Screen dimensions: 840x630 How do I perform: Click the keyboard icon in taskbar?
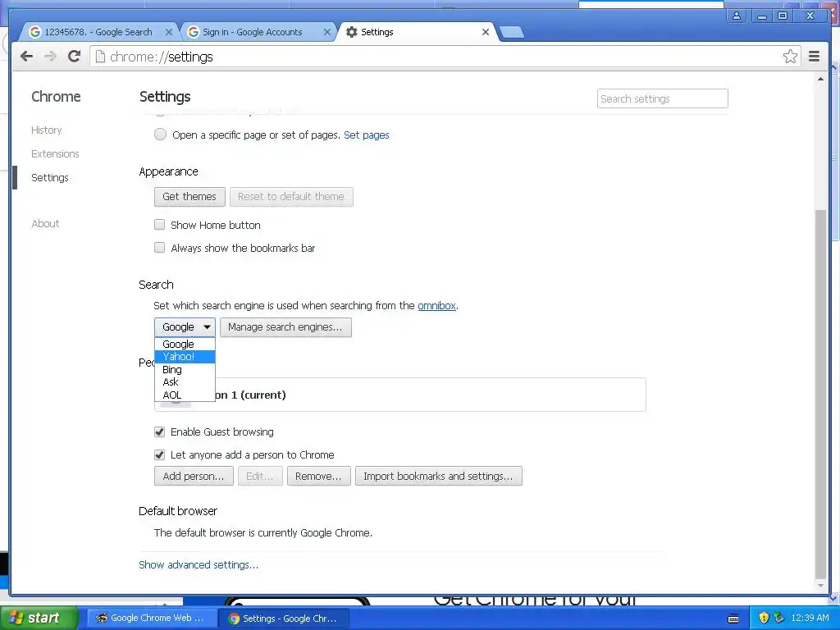tap(733, 619)
